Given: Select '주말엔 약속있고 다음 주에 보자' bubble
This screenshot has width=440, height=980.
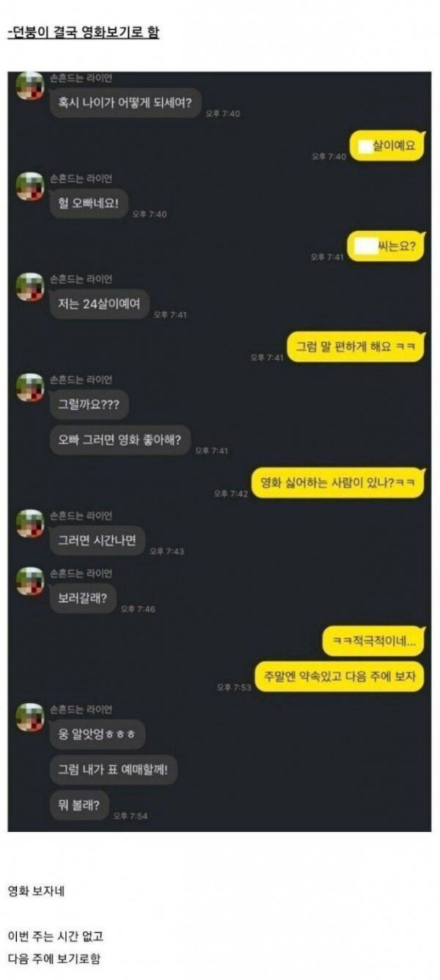Looking at the screenshot, I should (x=339, y=676).
